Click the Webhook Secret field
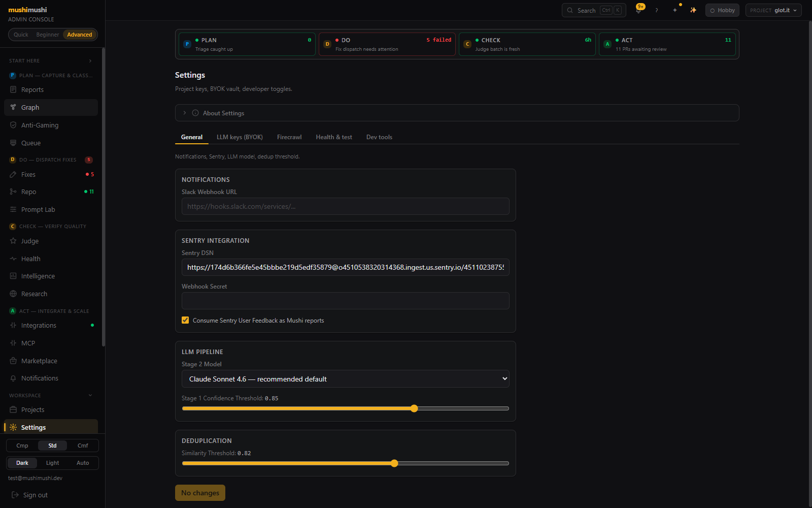Screen dimensions: 812x508 pyautogui.click(x=346, y=301)
